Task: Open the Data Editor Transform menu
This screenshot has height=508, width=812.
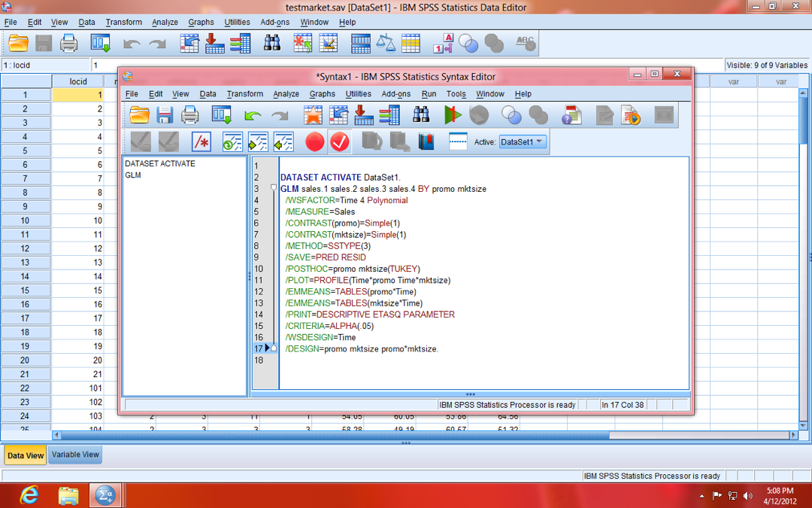Action: click(x=123, y=23)
